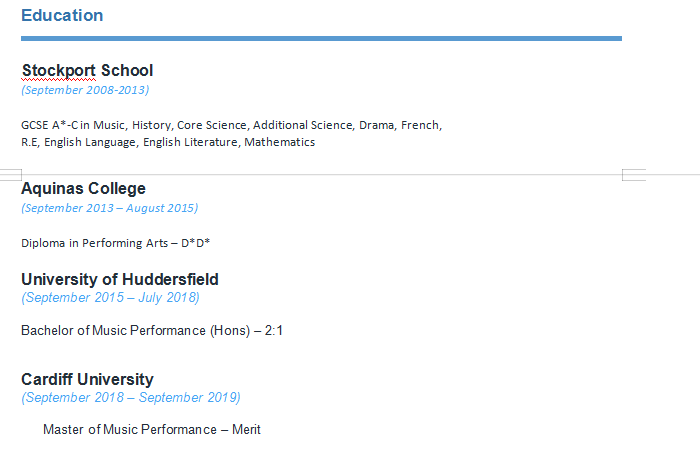This screenshot has width=700, height=455.
Task: Click the Bachelor of Music Performance line
Action: tap(138, 330)
